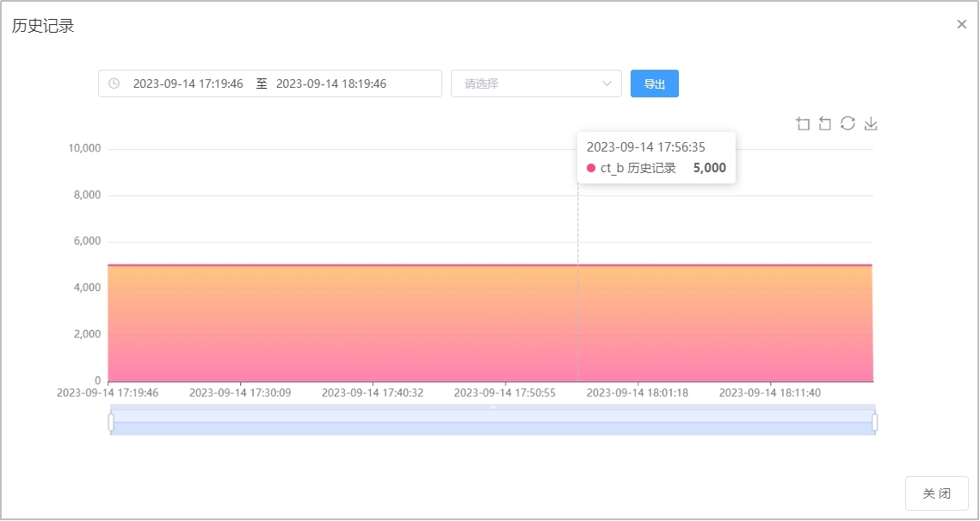Click x-axis label 2023-09-14 18:01:18

[638, 393]
